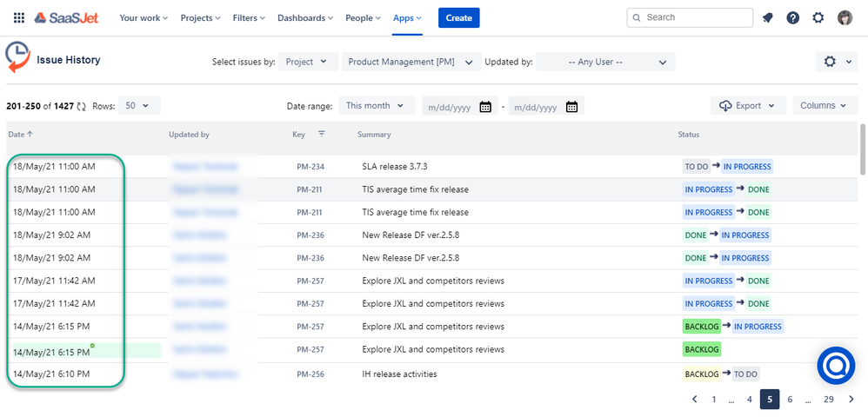Image resolution: width=868 pixels, height=417 pixels.
Task: Select current page 5
Action: click(770, 400)
